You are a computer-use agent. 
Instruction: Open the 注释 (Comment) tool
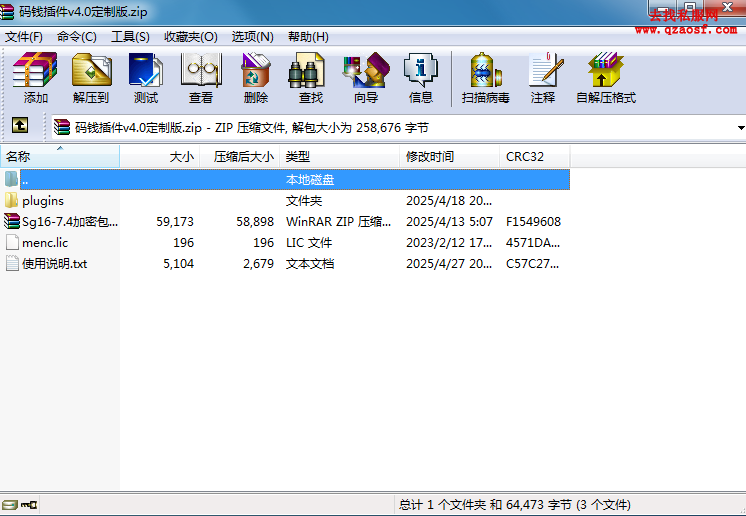coord(543,78)
